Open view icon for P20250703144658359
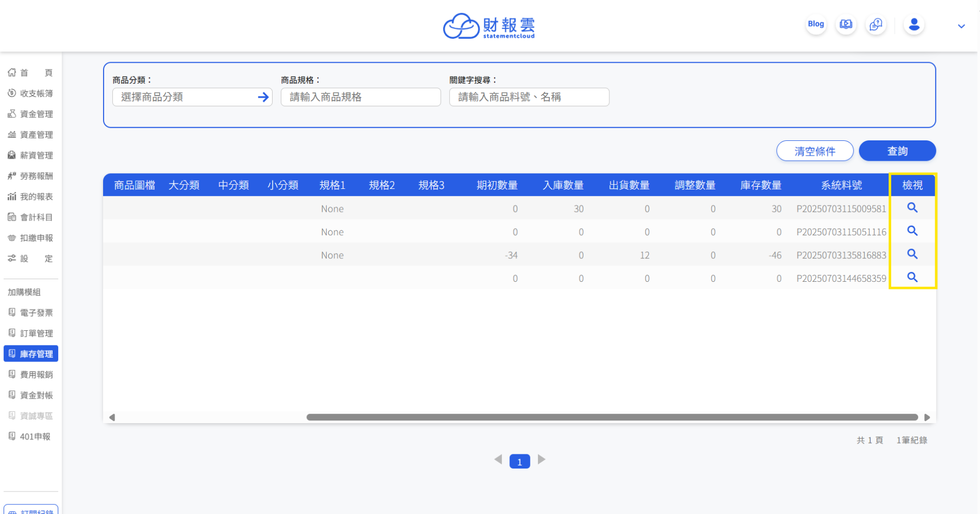 [912, 277]
